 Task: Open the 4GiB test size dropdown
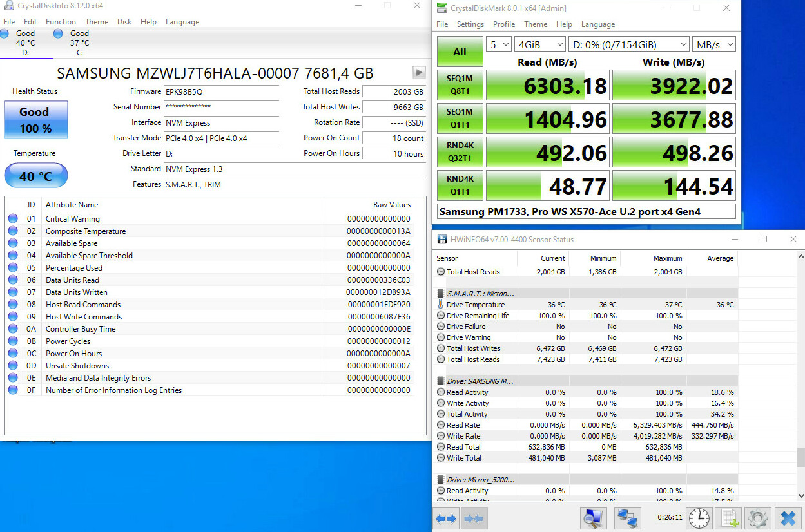[x=539, y=44]
